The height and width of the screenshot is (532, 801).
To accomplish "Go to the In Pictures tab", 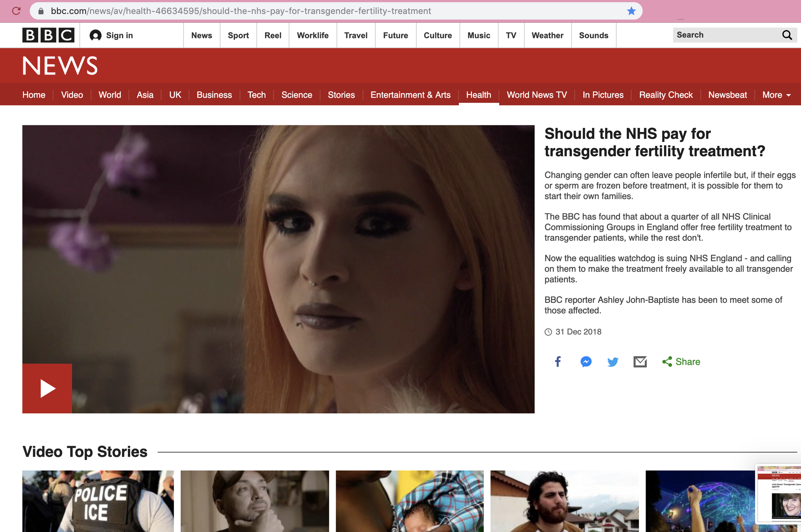I will coord(603,95).
